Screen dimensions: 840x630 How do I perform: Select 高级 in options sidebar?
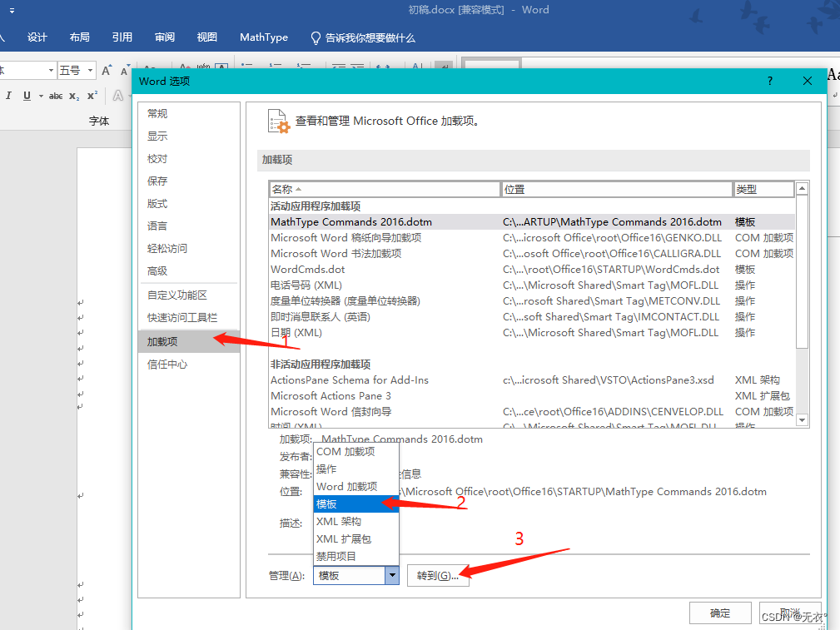189,271
